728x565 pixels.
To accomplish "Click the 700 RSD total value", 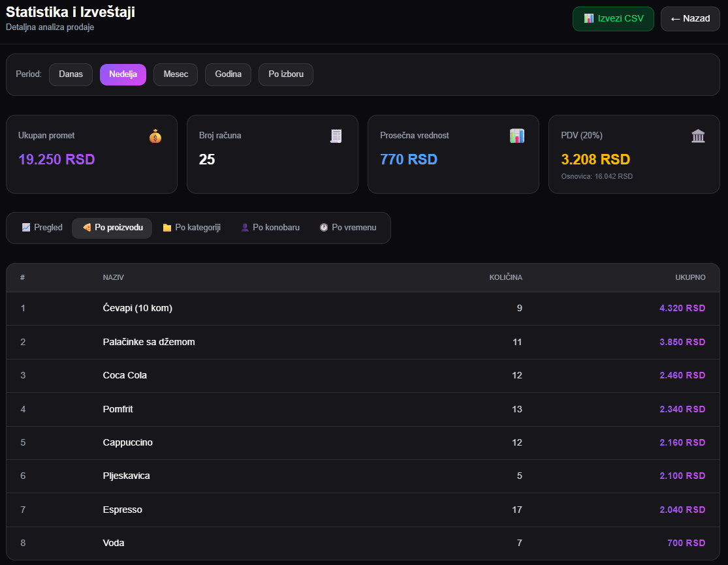I will [x=686, y=543].
